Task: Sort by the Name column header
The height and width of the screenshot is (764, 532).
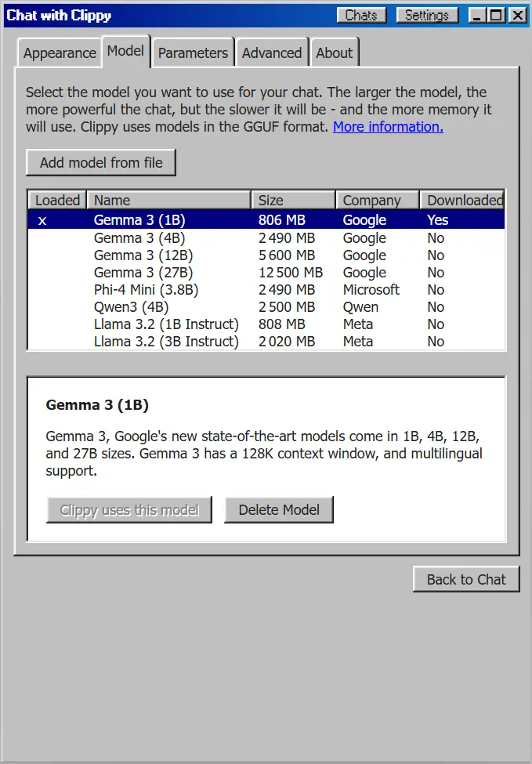Action: point(168,201)
